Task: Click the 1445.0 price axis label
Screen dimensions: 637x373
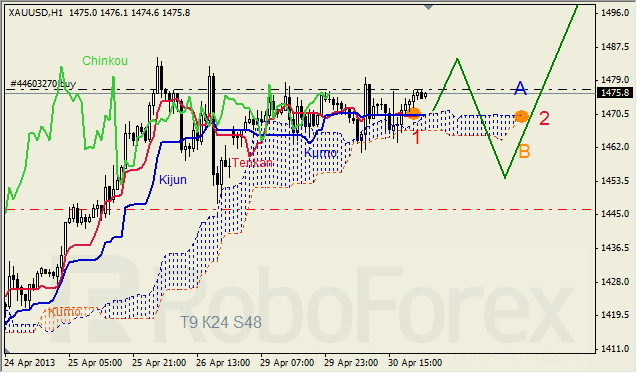Action: click(x=615, y=214)
